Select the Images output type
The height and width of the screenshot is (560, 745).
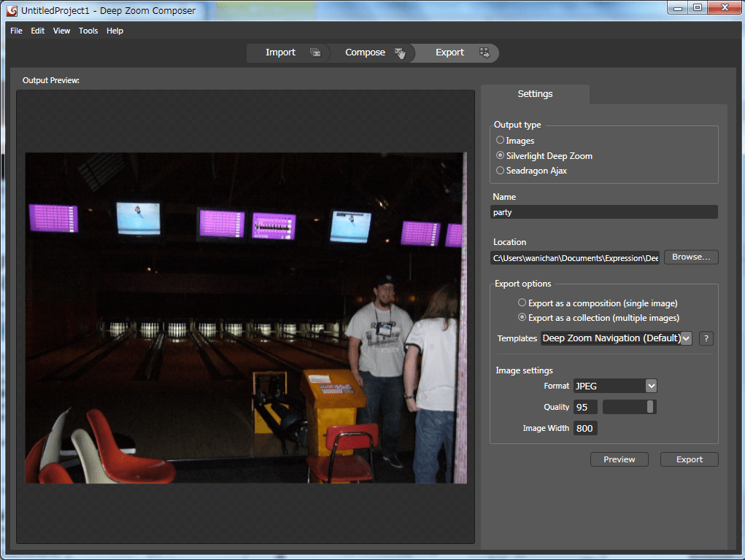(x=500, y=140)
